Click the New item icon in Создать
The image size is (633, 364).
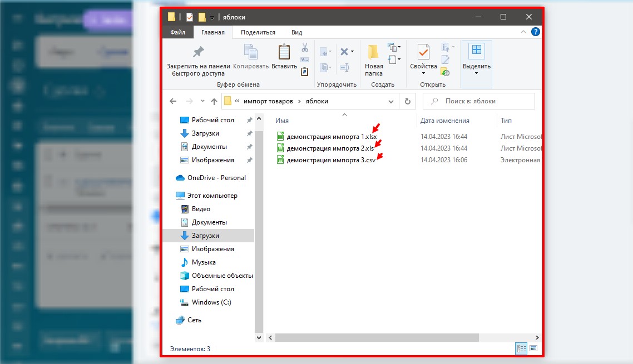click(x=392, y=47)
